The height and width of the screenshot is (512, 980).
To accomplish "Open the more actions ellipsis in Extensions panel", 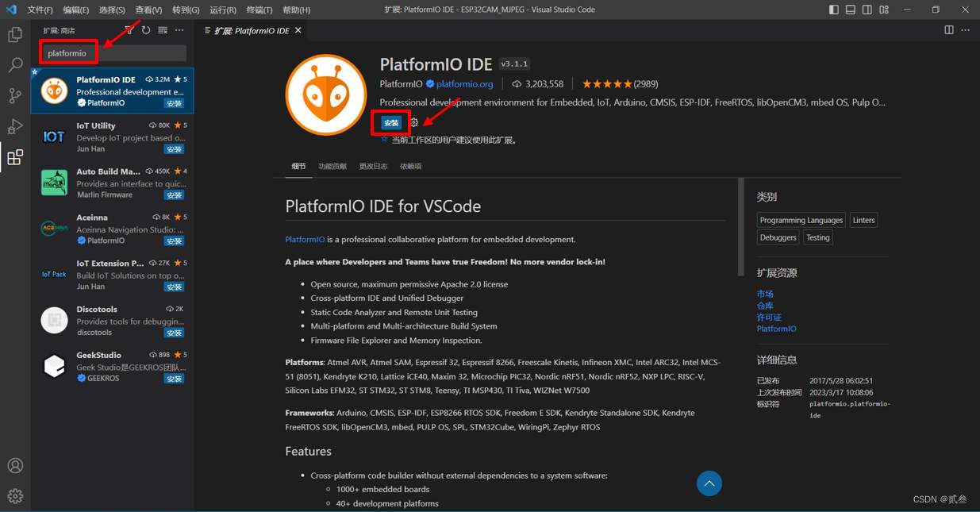I will click(179, 30).
